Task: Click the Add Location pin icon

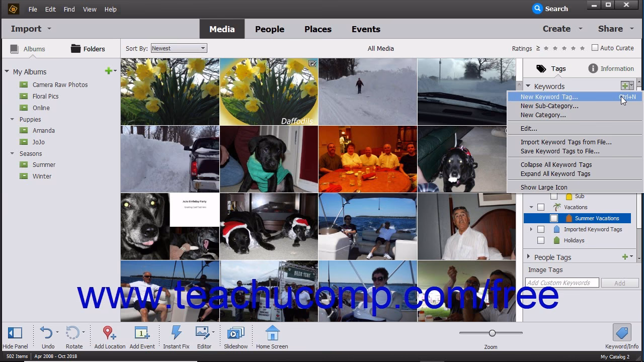Action: [x=108, y=333]
